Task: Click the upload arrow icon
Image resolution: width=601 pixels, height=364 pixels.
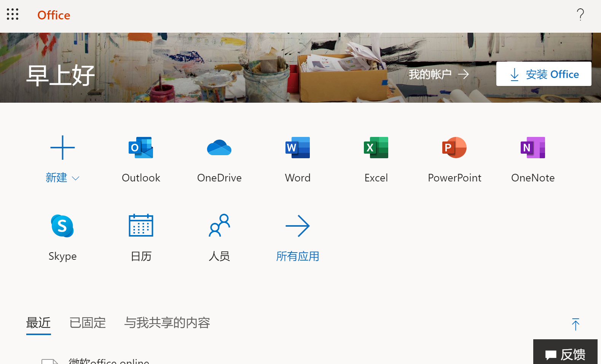Action: pos(575,324)
